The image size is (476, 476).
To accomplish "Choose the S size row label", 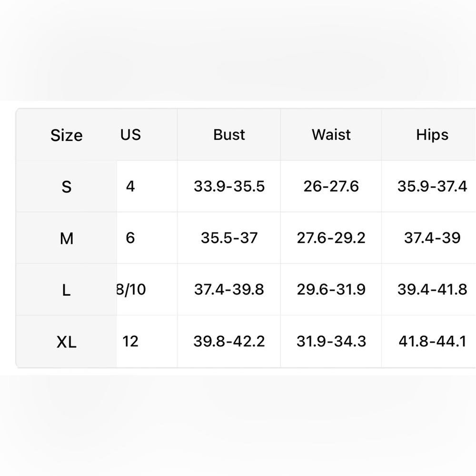I will (67, 187).
